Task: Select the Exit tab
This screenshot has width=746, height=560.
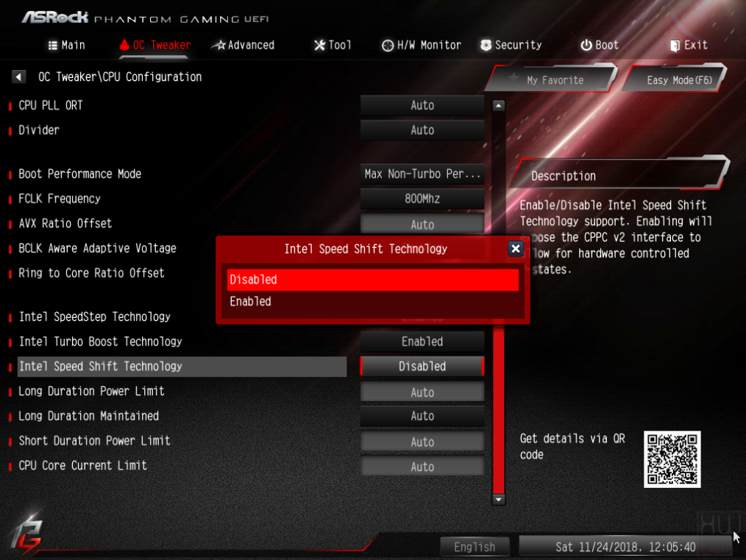Action: click(689, 45)
